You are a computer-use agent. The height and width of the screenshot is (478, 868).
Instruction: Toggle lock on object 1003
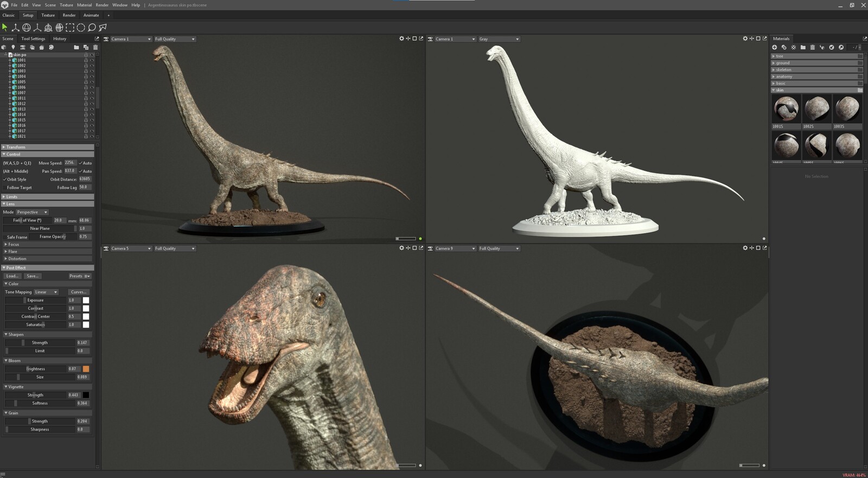(x=86, y=71)
